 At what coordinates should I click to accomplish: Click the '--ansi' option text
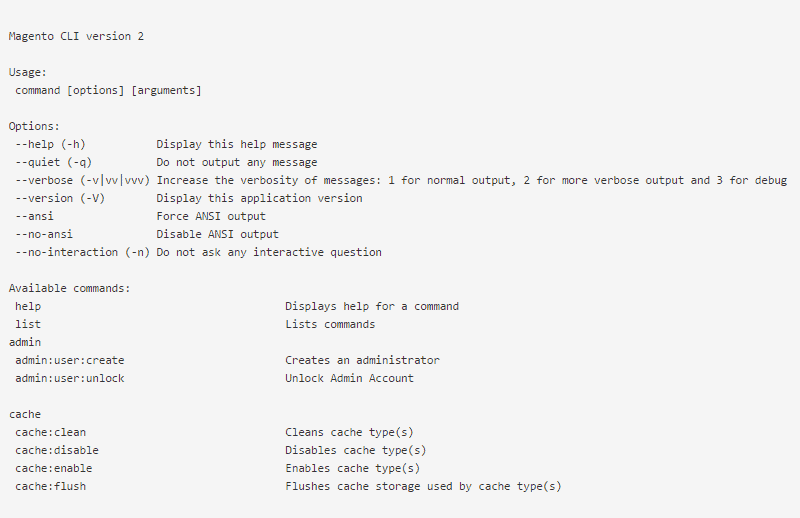[x=34, y=217]
